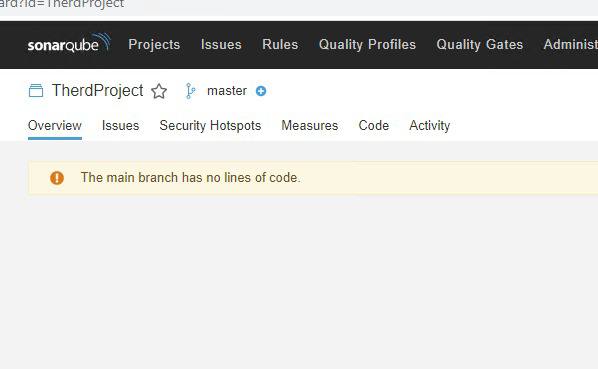This screenshot has height=369, width=598.
Task: Click the orange warning icon in the alert
Action: [x=57, y=178]
